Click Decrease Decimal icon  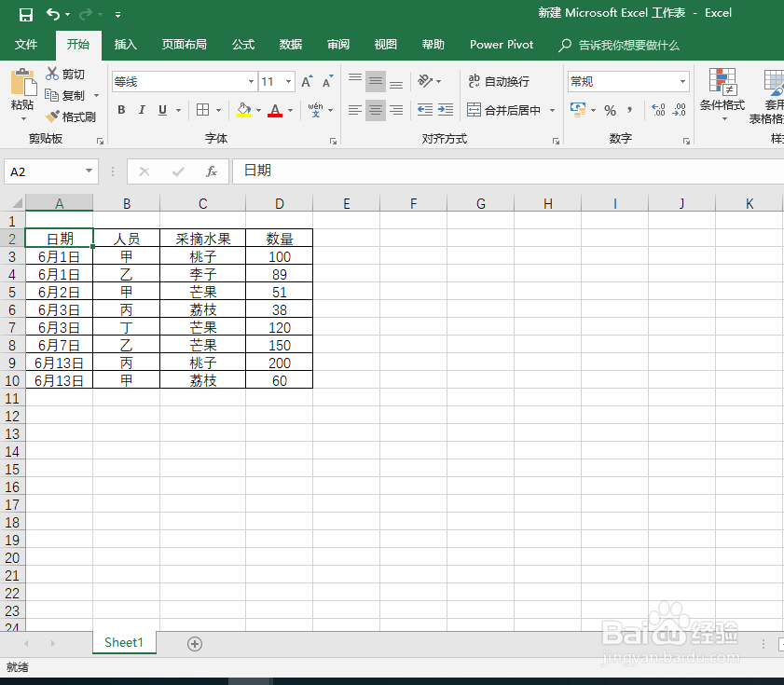point(680,109)
